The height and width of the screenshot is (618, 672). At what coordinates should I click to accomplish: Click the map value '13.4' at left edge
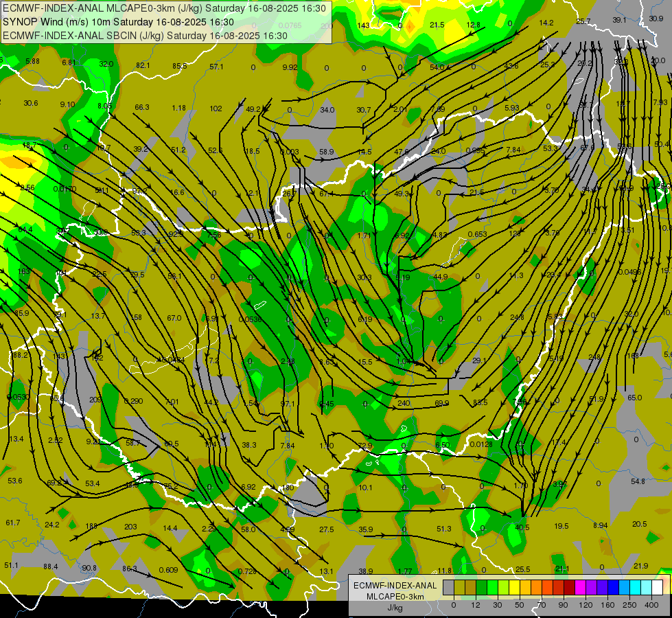(16, 439)
